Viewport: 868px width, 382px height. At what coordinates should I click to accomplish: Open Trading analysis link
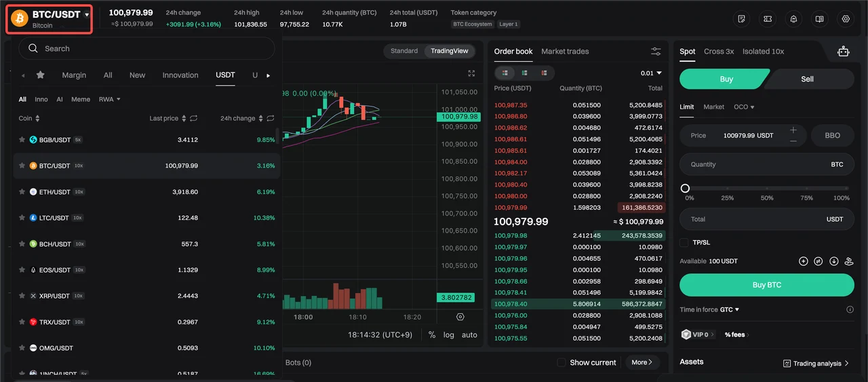pyautogui.click(x=816, y=364)
